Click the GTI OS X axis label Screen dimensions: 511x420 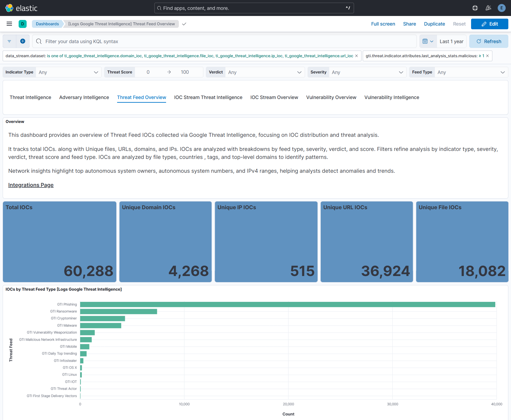click(70, 368)
